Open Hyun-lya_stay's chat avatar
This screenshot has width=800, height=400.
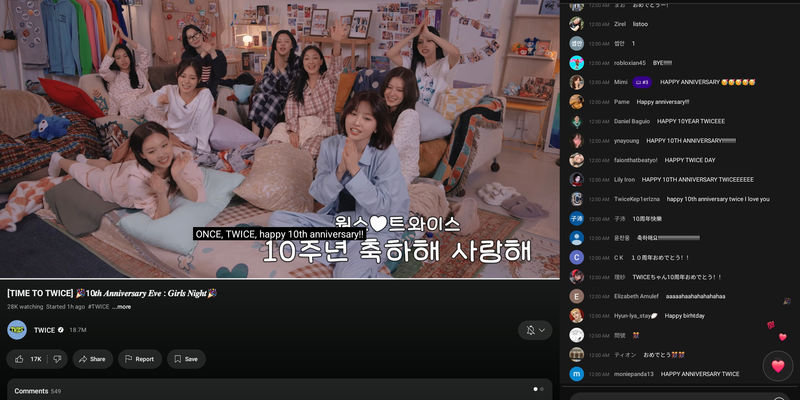click(577, 315)
